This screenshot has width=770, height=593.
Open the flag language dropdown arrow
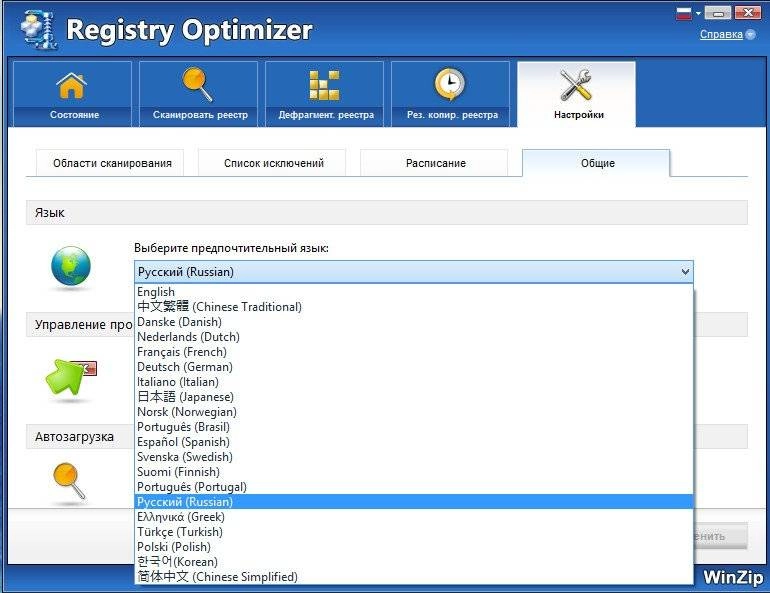(x=698, y=14)
